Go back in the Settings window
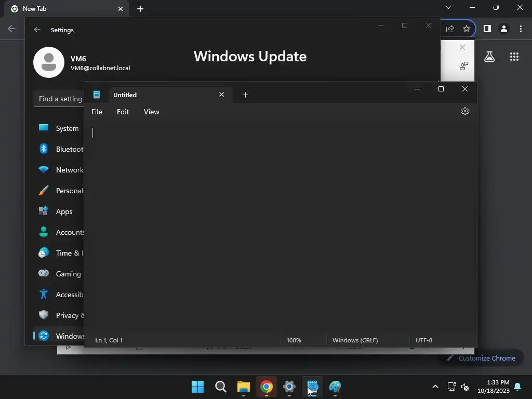 click(37, 30)
